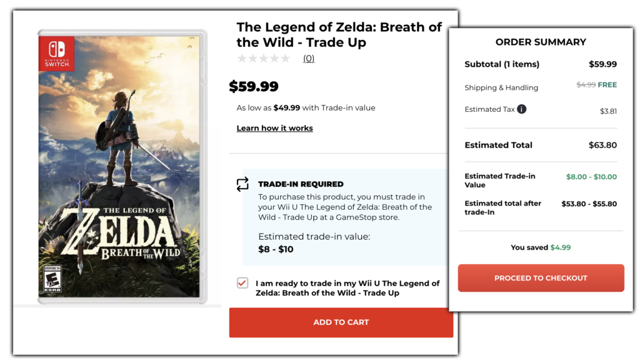
Task: Click the ADD TO CART button
Action: (x=341, y=322)
